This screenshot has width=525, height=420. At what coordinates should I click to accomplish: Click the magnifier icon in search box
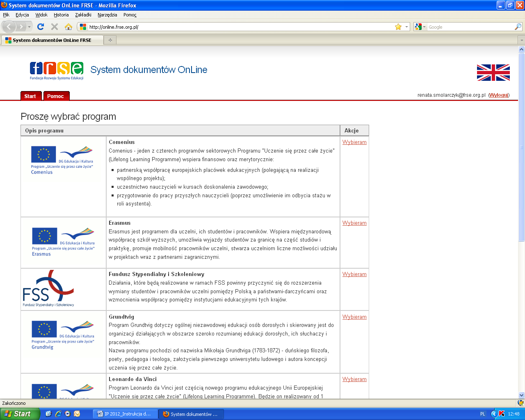point(518,27)
